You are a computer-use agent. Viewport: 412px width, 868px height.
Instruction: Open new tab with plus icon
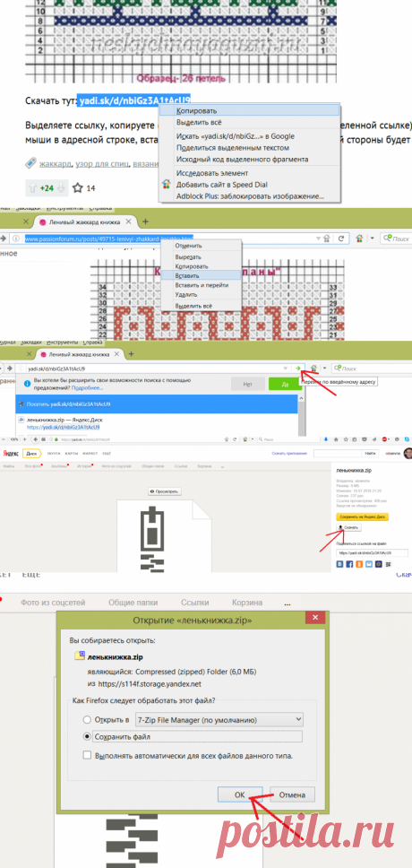click(146, 221)
